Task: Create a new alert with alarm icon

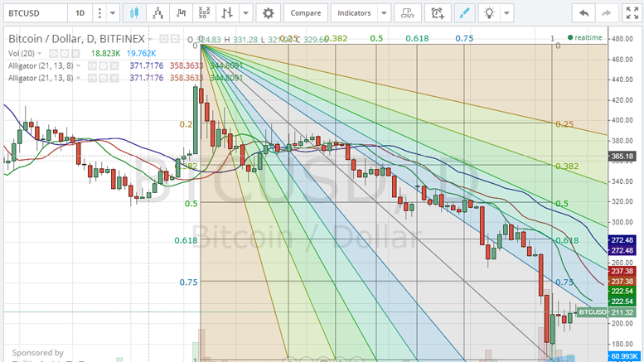Action: 438,13
